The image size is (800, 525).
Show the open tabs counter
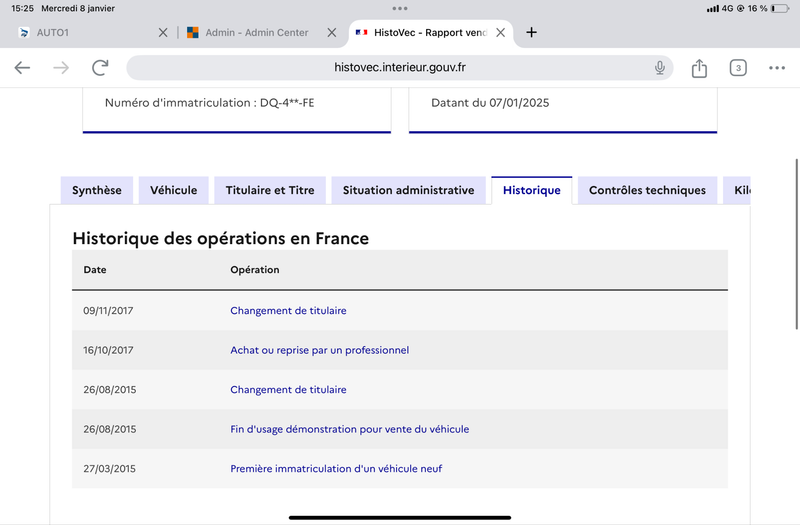coord(738,68)
